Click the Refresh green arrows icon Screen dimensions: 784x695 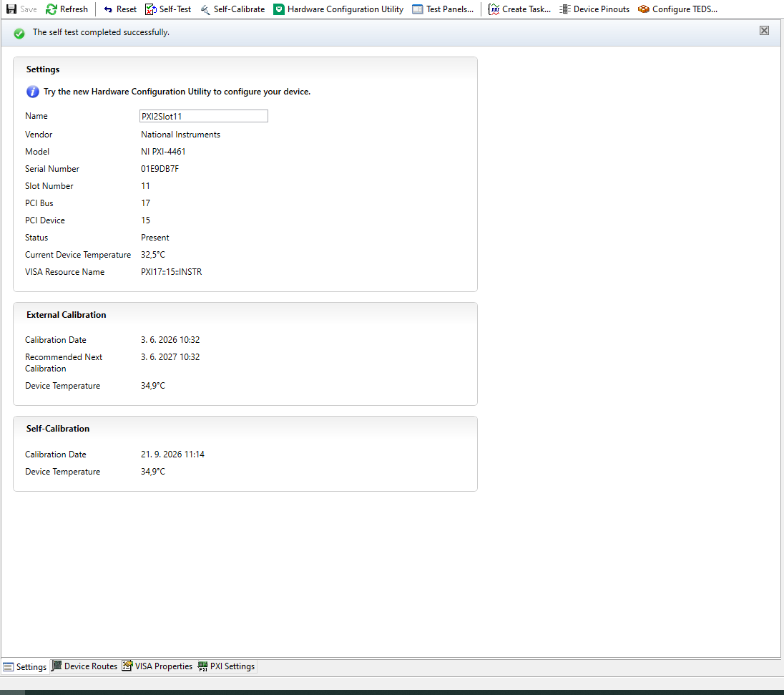click(51, 9)
